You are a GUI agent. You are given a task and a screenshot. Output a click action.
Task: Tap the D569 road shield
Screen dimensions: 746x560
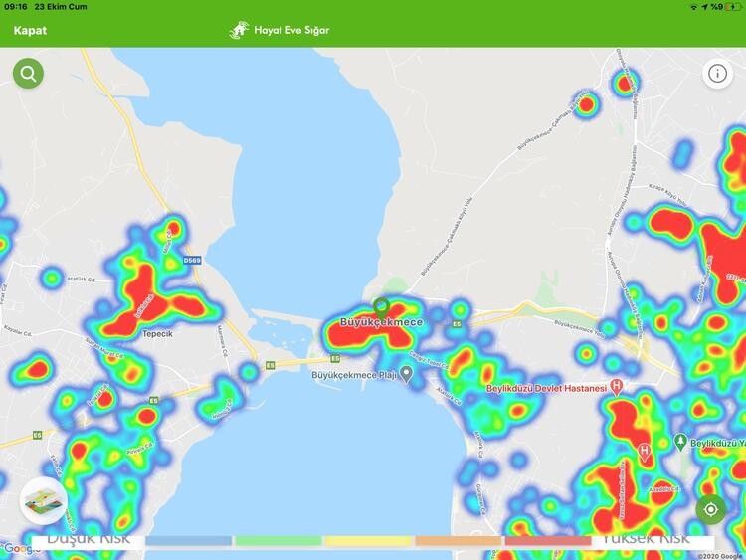pos(192,261)
